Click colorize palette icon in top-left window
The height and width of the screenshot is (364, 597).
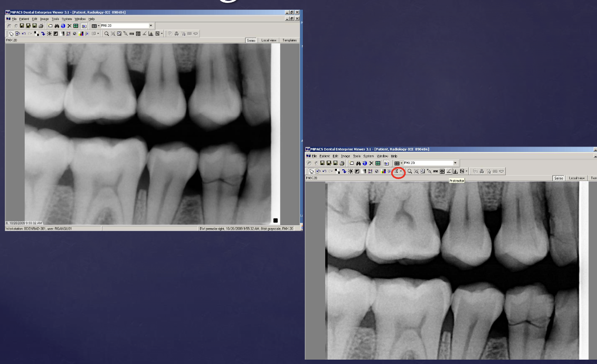81,33
